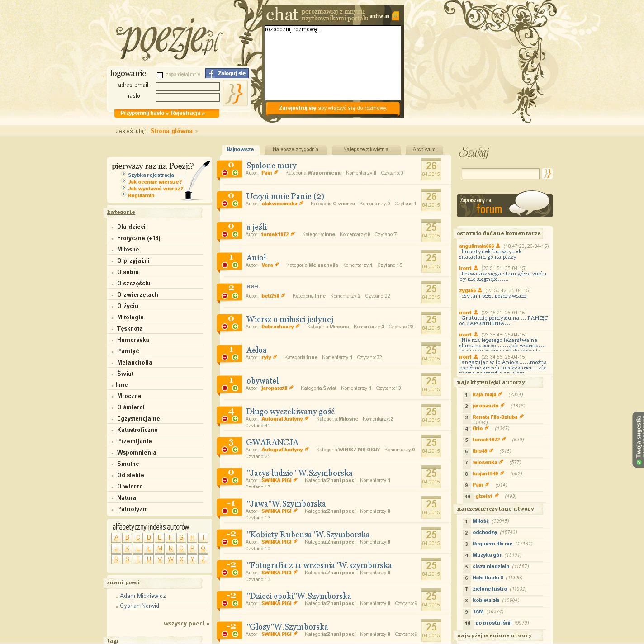
Task: Downvote the poem 'a jeśli'
Action: click(225, 234)
